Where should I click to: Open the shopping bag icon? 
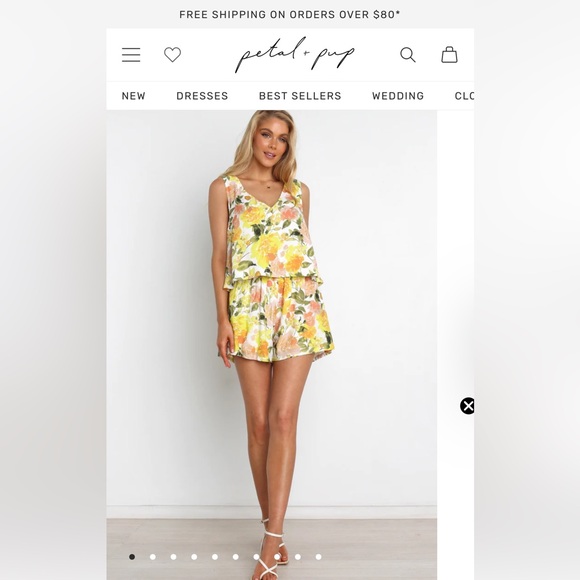click(449, 54)
